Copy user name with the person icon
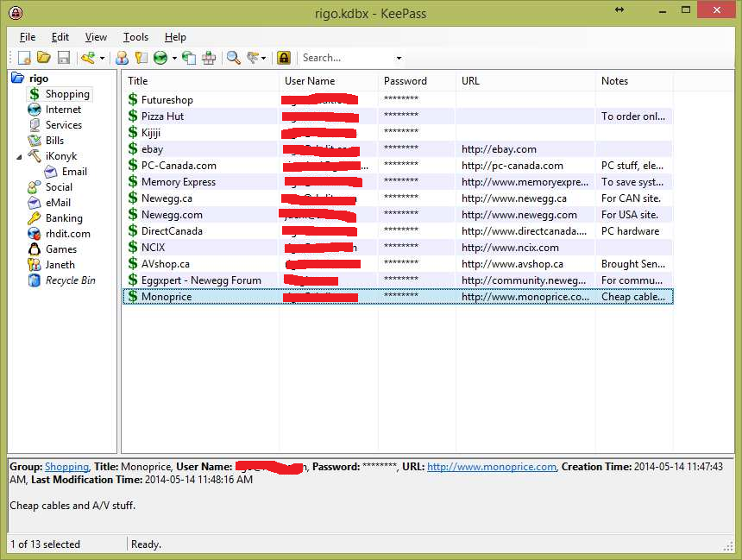Image resolution: width=742 pixels, height=560 pixels. click(x=122, y=58)
